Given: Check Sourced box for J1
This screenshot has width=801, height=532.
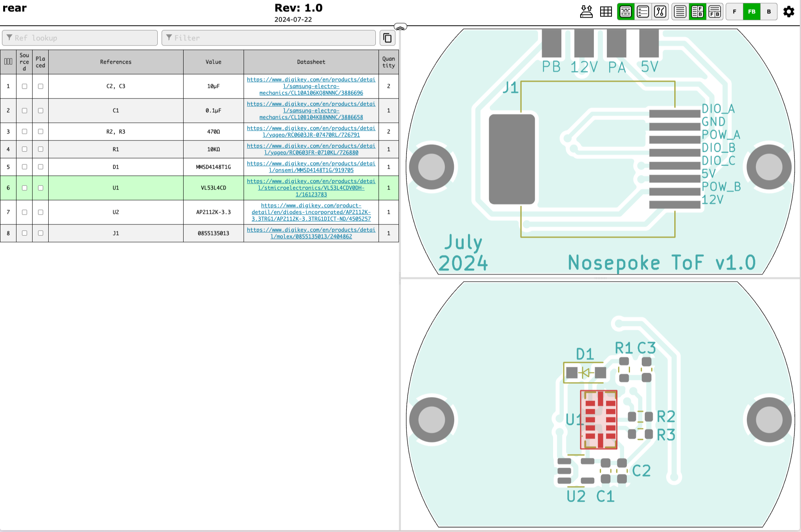Looking at the screenshot, I should [24, 233].
